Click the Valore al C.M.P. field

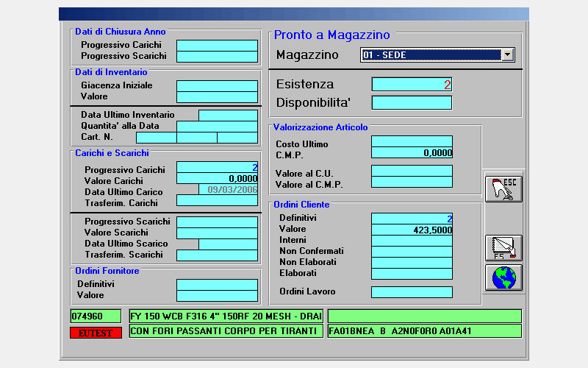pos(412,182)
